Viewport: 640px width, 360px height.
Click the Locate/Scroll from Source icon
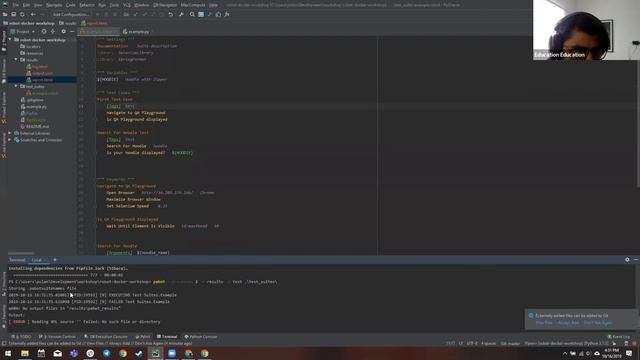click(x=44, y=31)
